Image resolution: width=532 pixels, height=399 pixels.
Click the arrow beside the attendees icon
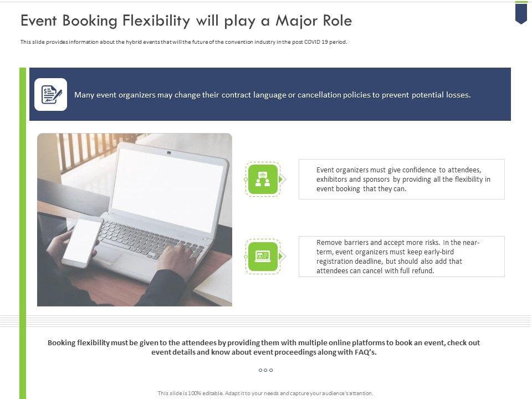tap(283, 179)
